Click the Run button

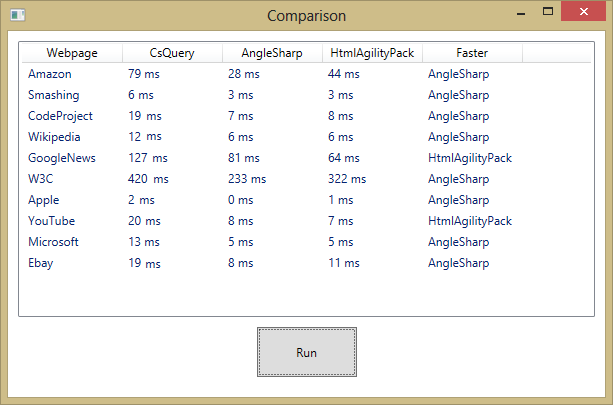click(307, 352)
